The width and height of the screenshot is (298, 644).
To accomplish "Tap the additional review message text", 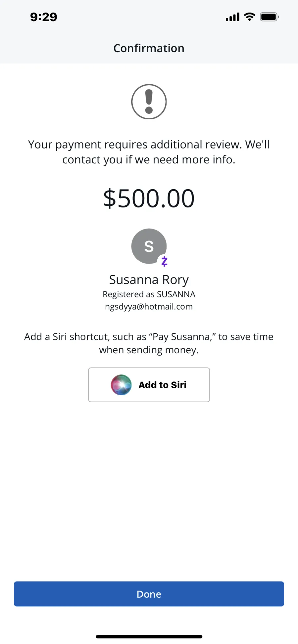I will [x=149, y=152].
